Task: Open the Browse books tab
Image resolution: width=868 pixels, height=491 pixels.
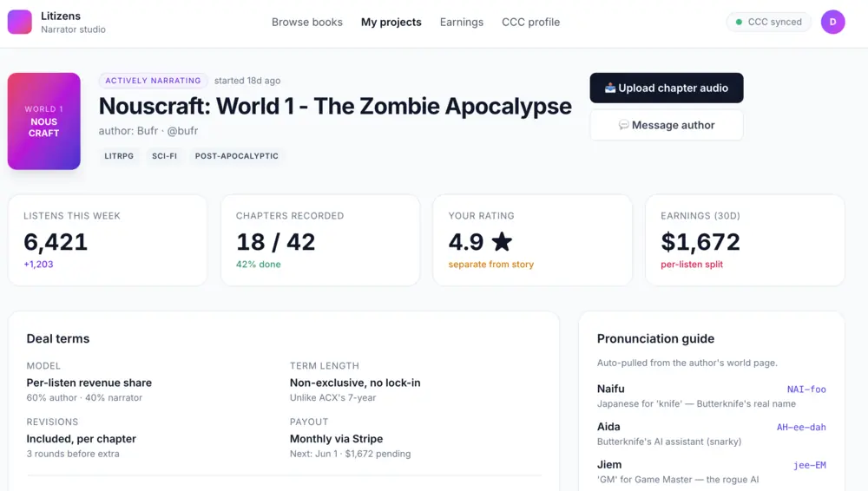Action: tap(306, 23)
